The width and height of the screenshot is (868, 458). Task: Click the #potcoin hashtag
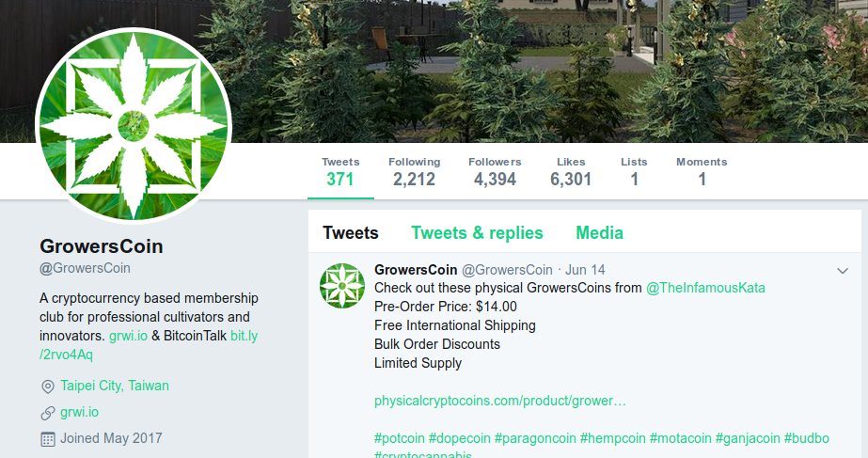click(399, 438)
